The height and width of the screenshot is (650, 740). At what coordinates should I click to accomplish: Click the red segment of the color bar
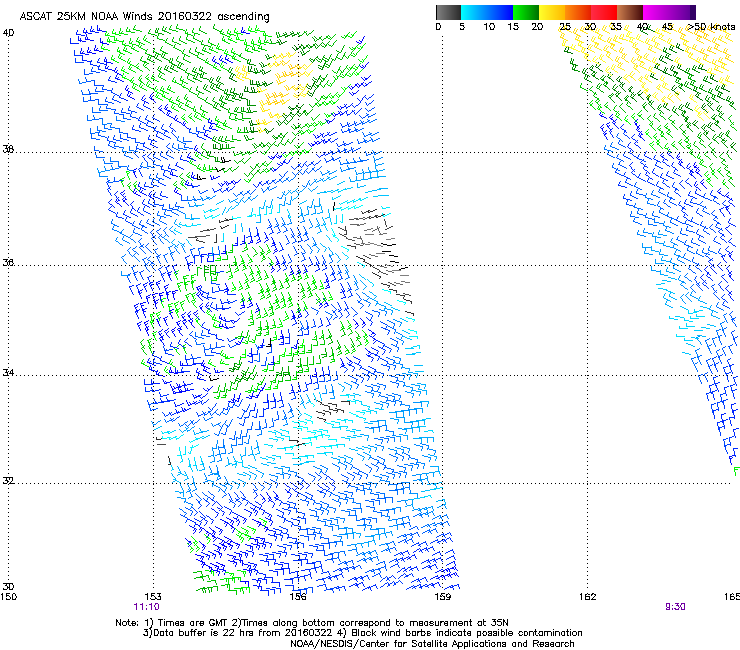click(x=604, y=12)
